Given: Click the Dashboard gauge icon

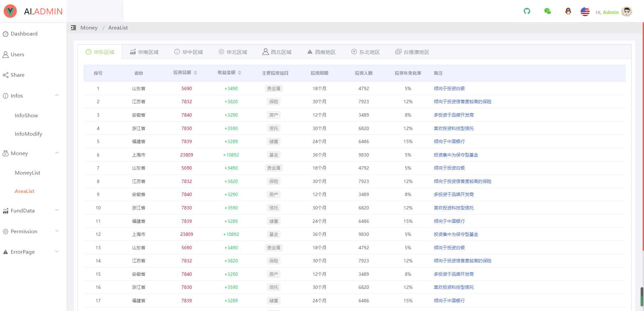Looking at the screenshot, I should [x=5, y=34].
